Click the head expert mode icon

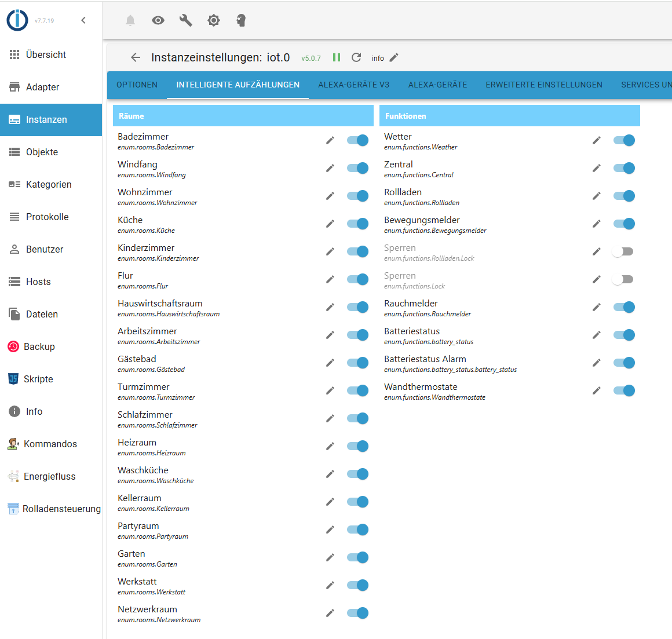click(242, 20)
